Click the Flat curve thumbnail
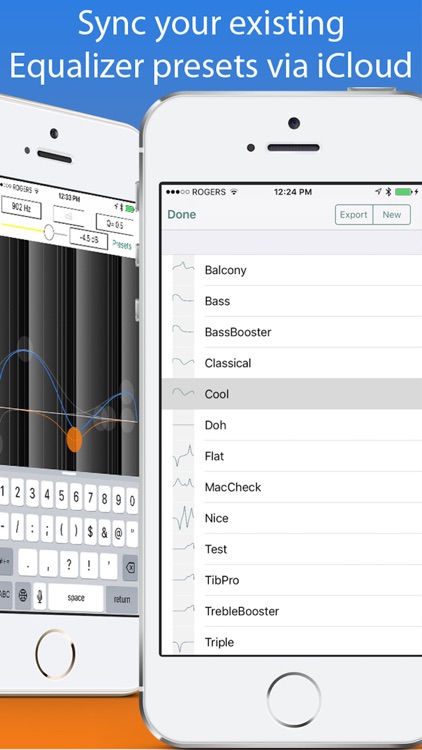 point(183,455)
